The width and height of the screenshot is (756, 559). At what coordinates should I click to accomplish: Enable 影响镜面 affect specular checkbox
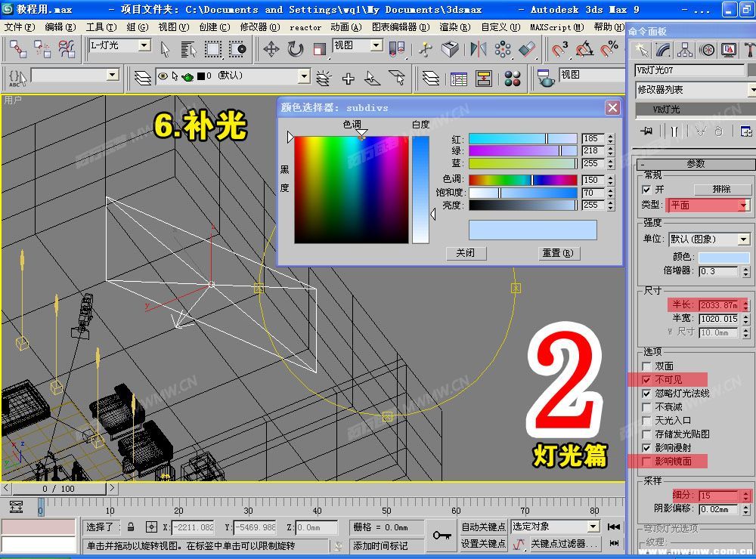(646, 462)
